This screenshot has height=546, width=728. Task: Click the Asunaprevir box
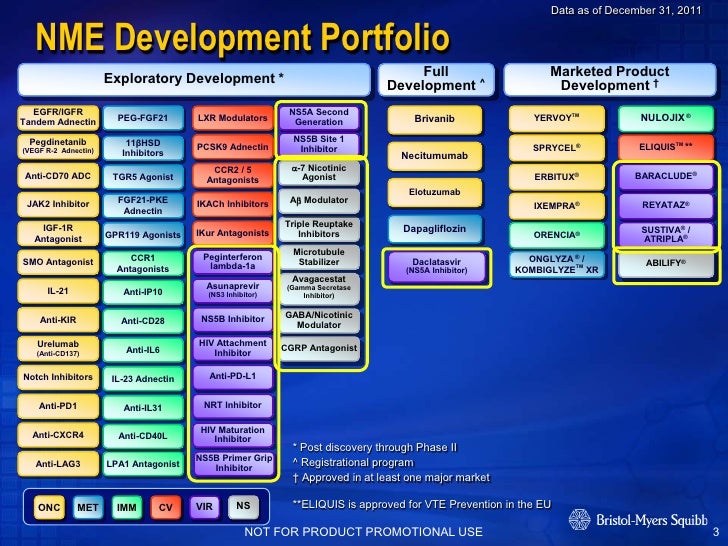tap(233, 290)
